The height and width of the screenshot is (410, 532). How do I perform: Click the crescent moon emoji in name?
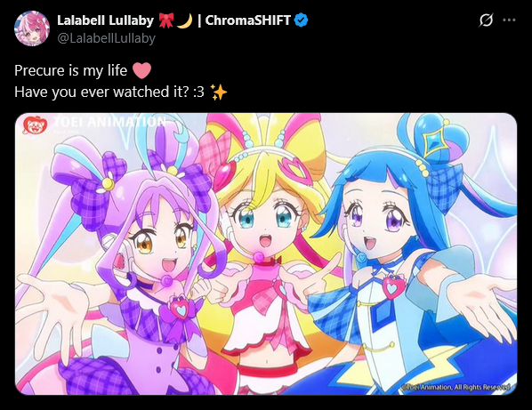[184, 20]
